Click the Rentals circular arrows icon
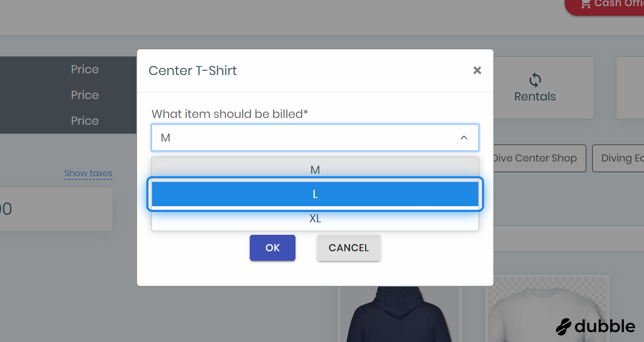 click(535, 80)
